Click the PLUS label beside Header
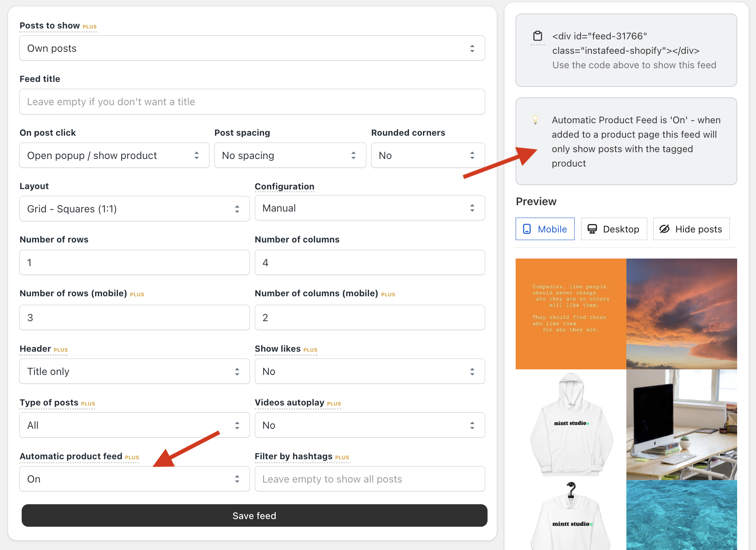 61,350
